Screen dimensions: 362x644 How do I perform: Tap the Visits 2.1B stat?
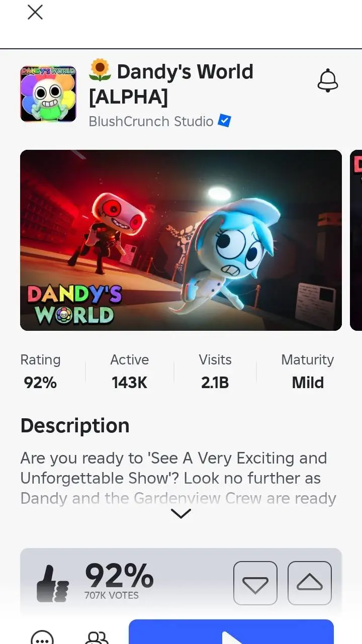tap(215, 372)
